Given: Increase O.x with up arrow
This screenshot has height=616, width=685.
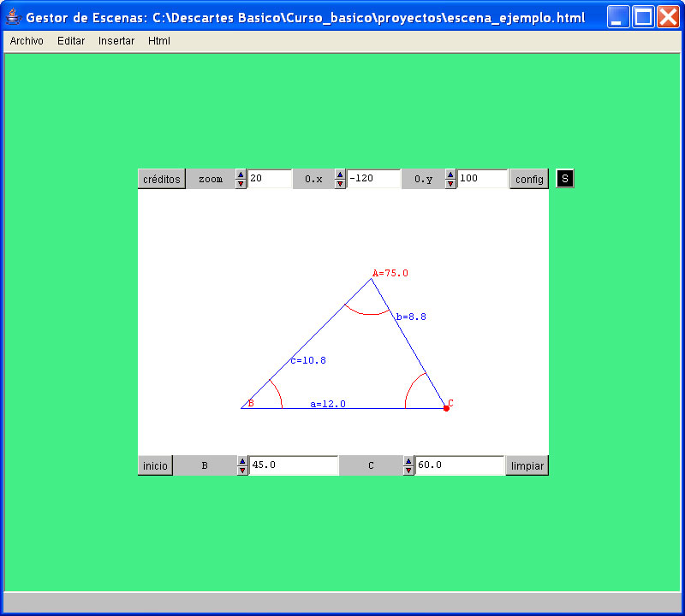Looking at the screenshot, I should (340, 175).
